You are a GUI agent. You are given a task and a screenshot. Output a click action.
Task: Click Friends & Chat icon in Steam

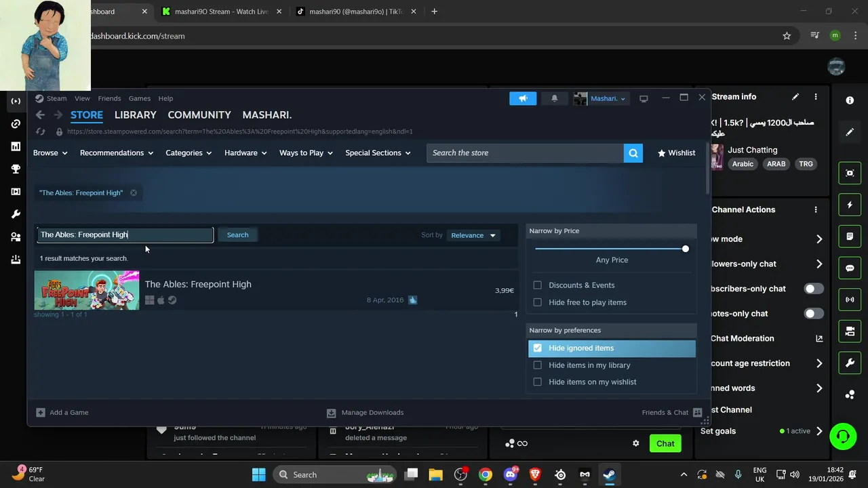point(697,412)
